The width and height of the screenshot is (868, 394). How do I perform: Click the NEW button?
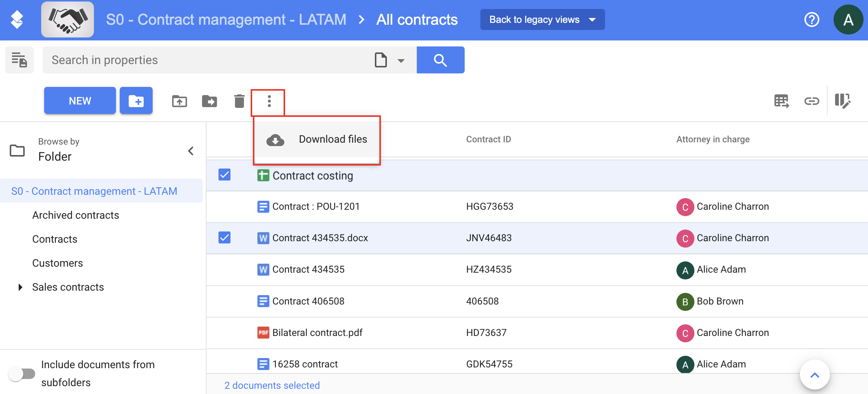click(80, 101)
